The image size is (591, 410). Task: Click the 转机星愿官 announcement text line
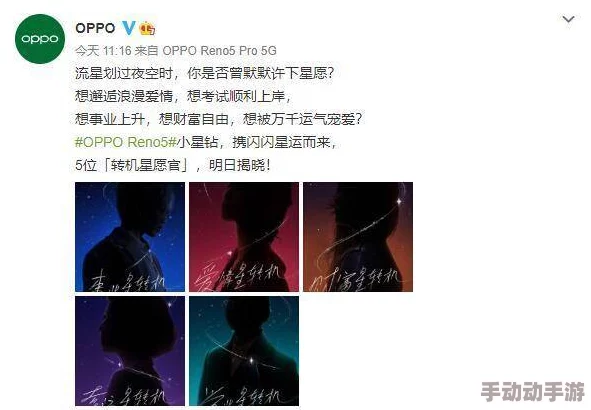tap(173, 165)
